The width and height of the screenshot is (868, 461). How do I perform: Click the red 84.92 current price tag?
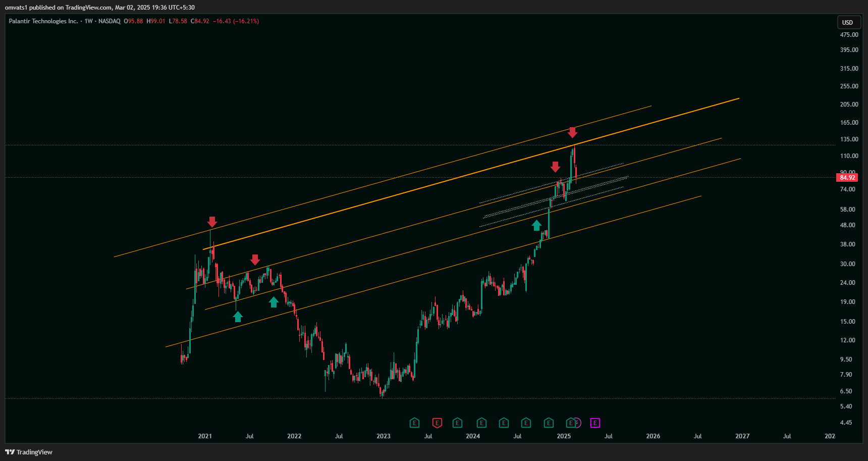tap(847, 178)
